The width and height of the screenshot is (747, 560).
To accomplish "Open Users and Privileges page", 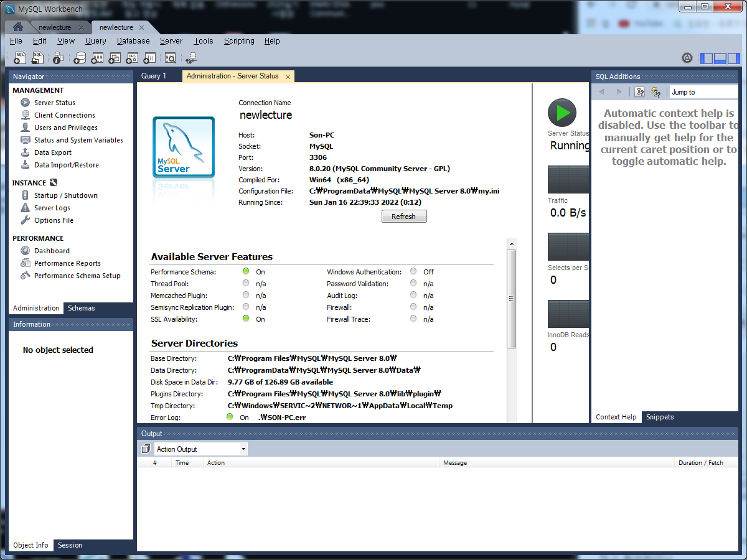I will tap(66, 128).
